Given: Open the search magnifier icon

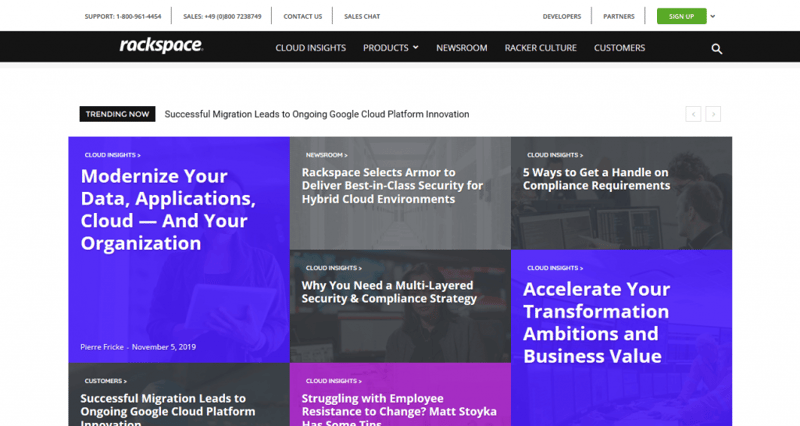Looking at the screenshot, I should coord(716,48).
